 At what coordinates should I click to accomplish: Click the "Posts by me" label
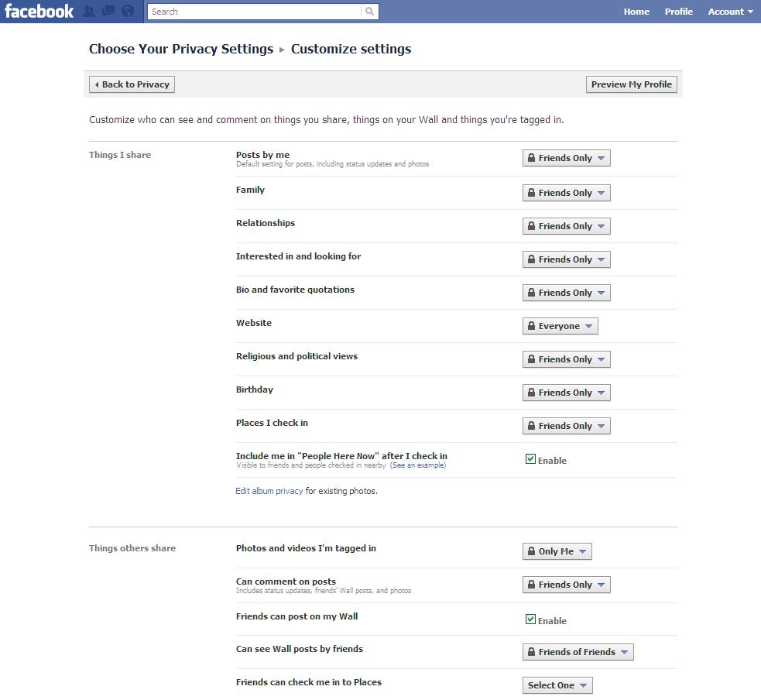262,154
